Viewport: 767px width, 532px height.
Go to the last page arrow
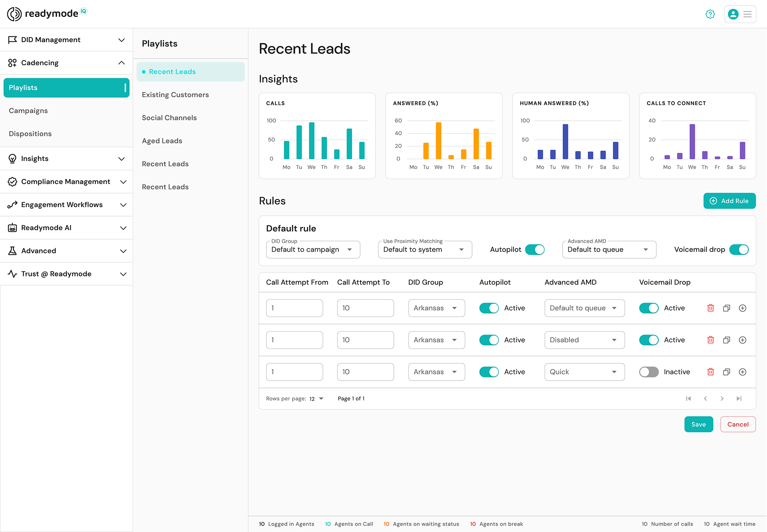pos(739,399)
